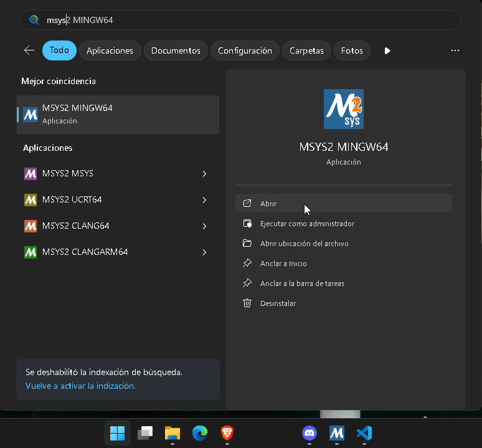Open the Windows Start button
This screenshot has width=482, height=448.
[117, 433]
